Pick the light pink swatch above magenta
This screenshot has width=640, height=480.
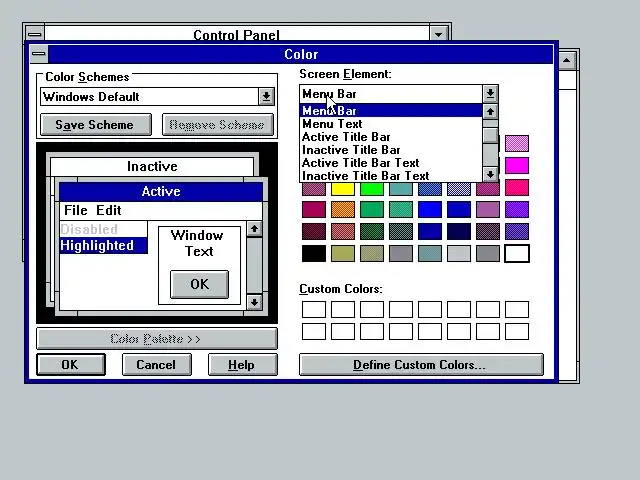pos(517,143)
